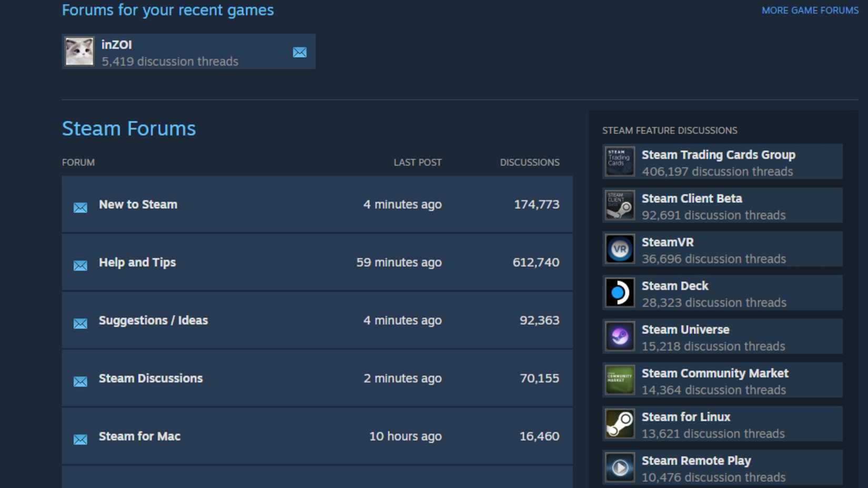Toggle the inZOI forum envelope icon
This screenshot has height=488, width=868.
[299, 52]
